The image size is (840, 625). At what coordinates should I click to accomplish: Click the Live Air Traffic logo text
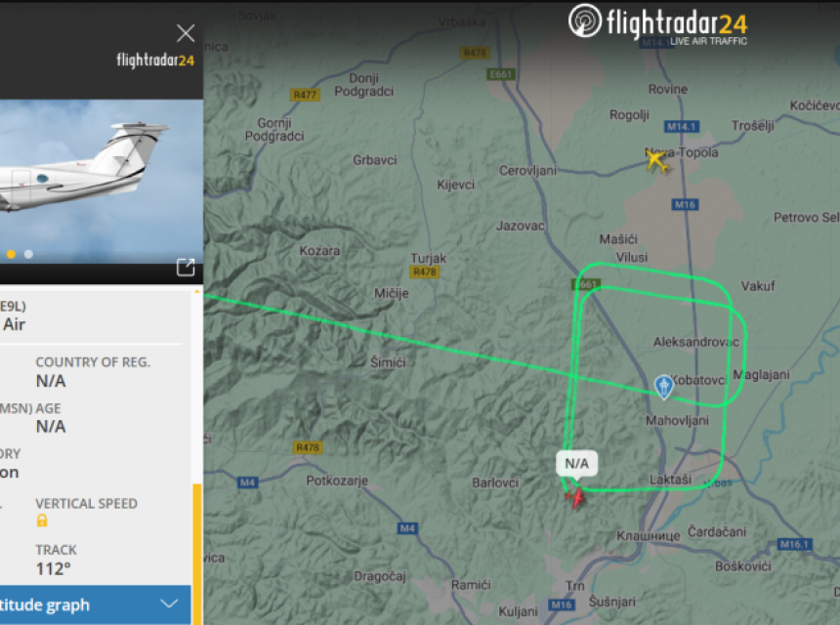coord(708,41)
